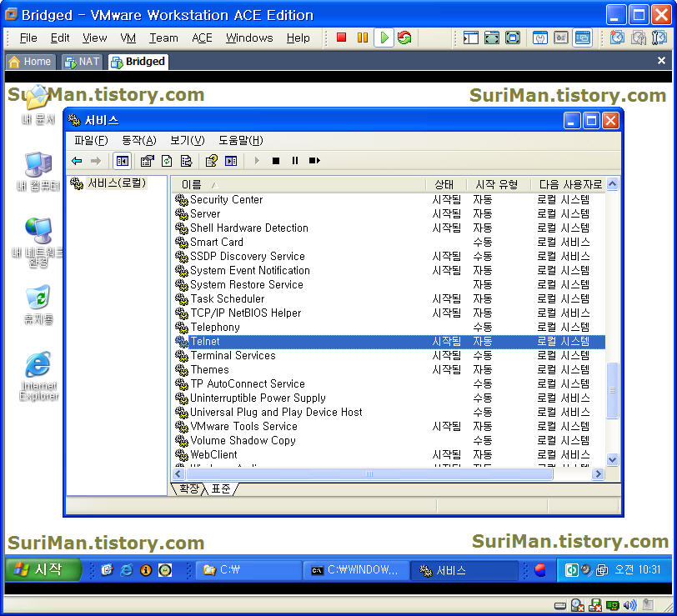This screenshot has height=616, width=677.
Task: Open the VM menu
Action: pyautogui.click(x=128, y=38)
